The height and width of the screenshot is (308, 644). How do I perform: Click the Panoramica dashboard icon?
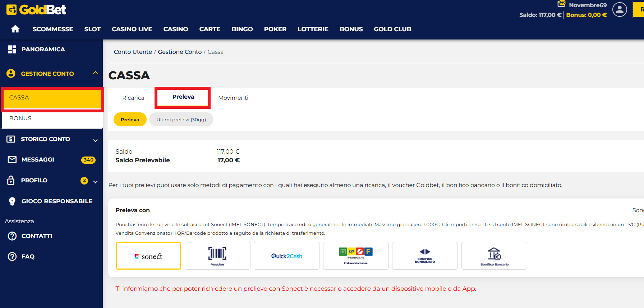click(12, 49)
